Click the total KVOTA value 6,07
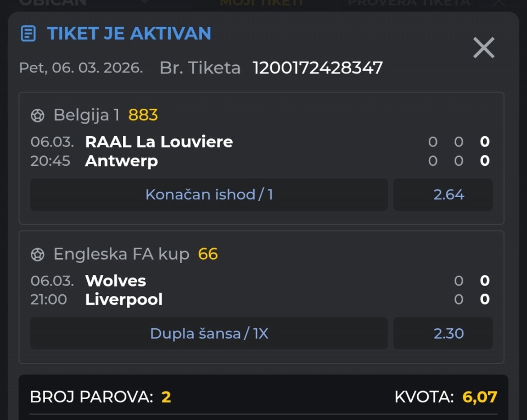527x420 pixels. pyautogui.click(x=480, y=397)
